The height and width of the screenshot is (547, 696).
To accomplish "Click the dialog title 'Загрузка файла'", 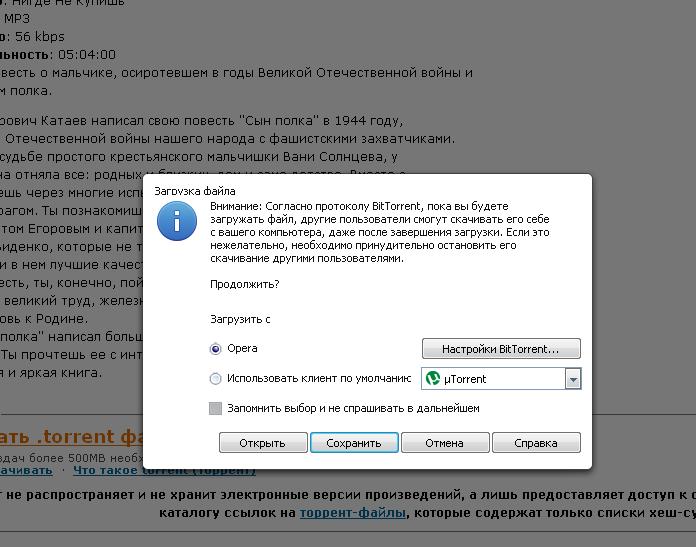I will click(x=195, y=191).
